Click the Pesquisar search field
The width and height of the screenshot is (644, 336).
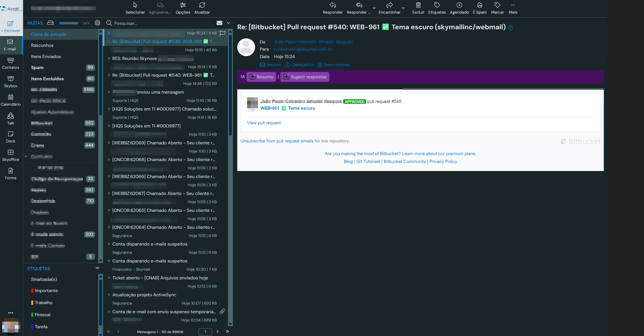pyautogui.click(x=162, y=23)
